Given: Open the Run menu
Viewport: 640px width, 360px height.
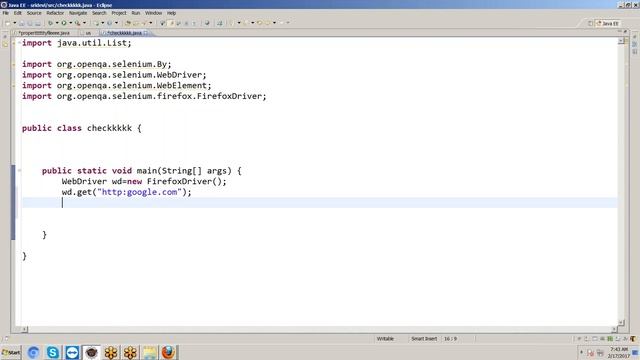Looking at the screenshot, I should (x=136, y=13).
